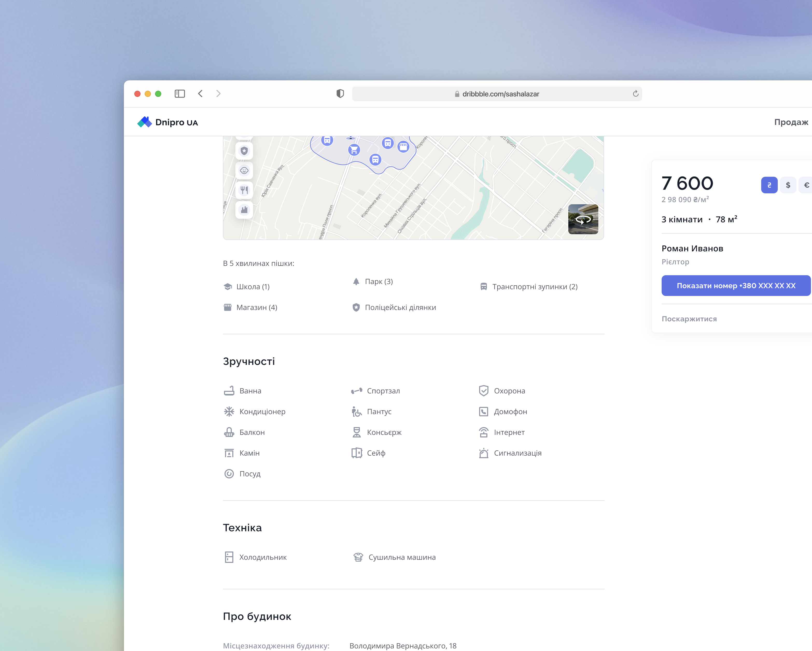Open realtor Роман Иванов profile
812x651 pixels.
coord(692,249)
